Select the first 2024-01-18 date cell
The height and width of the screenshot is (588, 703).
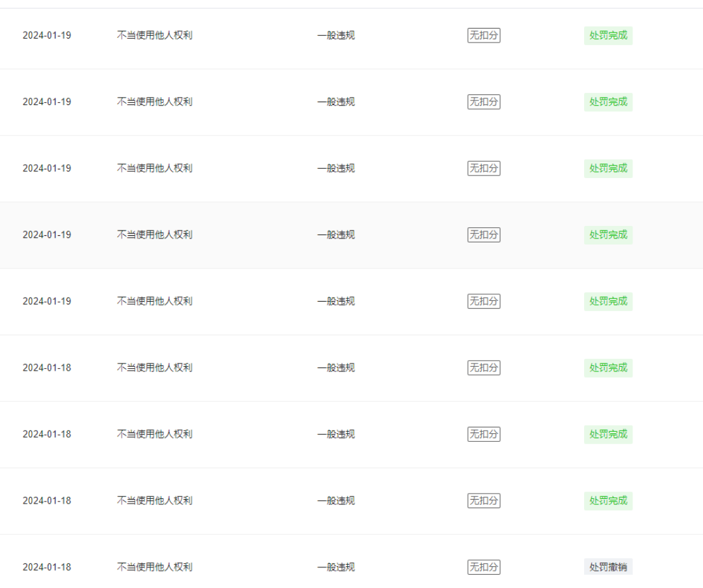pos(47,367)
